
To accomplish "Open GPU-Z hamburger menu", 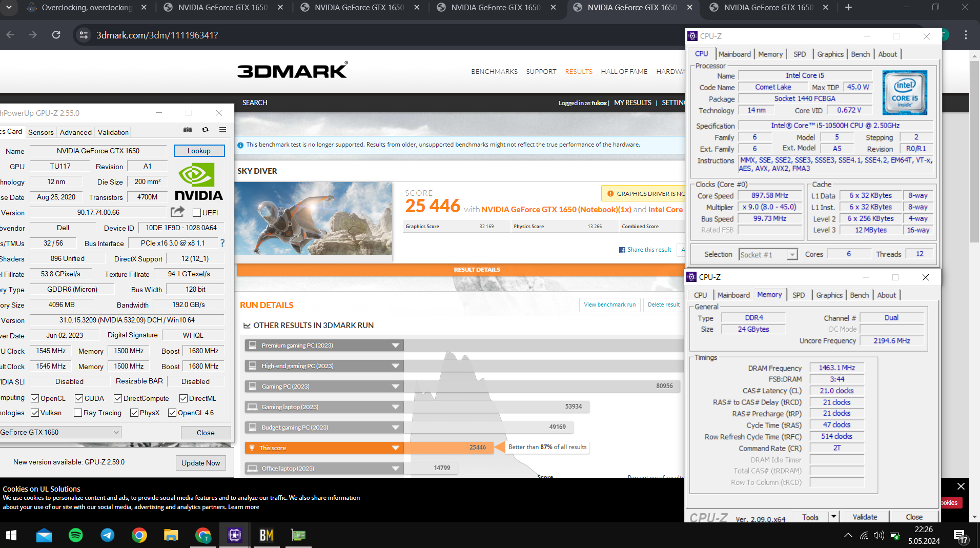I will 222,130.
